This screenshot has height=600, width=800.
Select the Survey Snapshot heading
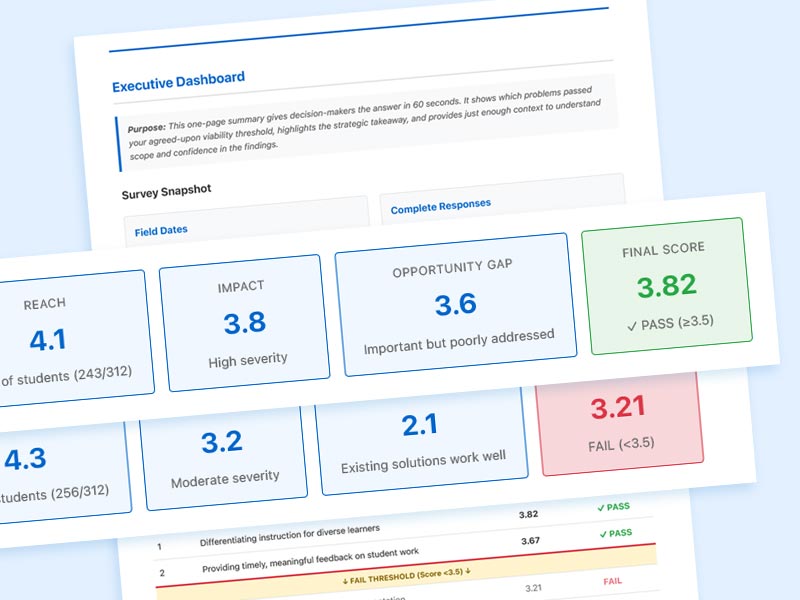coord(166,192)
